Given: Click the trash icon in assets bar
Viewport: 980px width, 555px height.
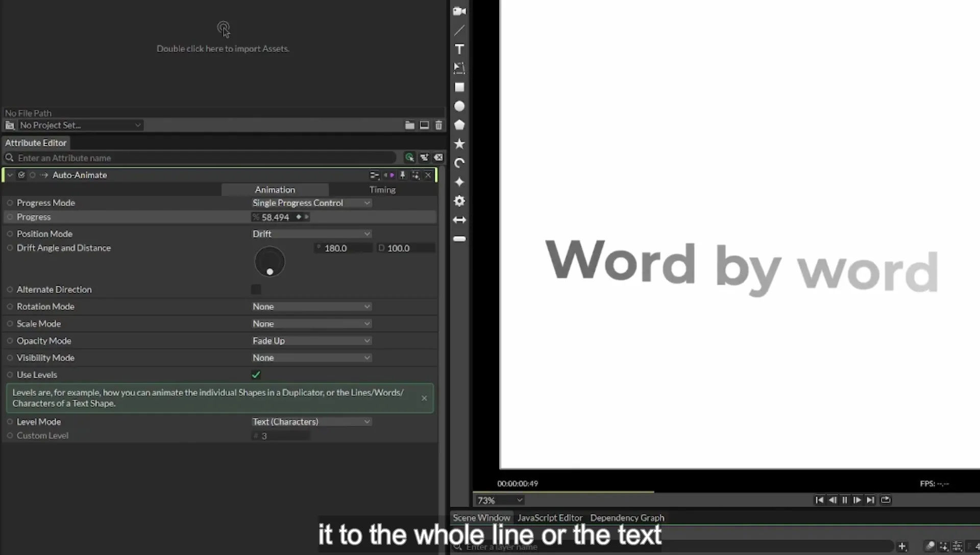Looking at the screenshot, I should click(438, 125).
